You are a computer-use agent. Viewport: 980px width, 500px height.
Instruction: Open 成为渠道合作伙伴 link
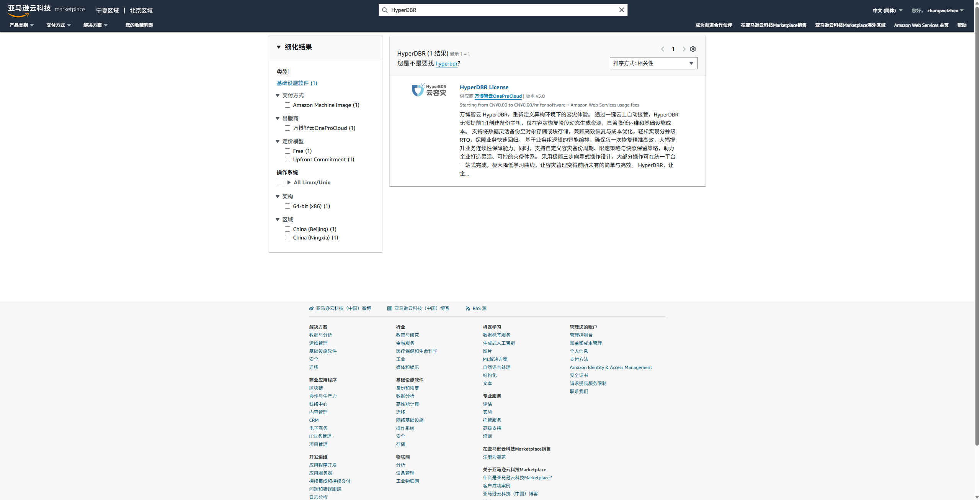point(714,25)
